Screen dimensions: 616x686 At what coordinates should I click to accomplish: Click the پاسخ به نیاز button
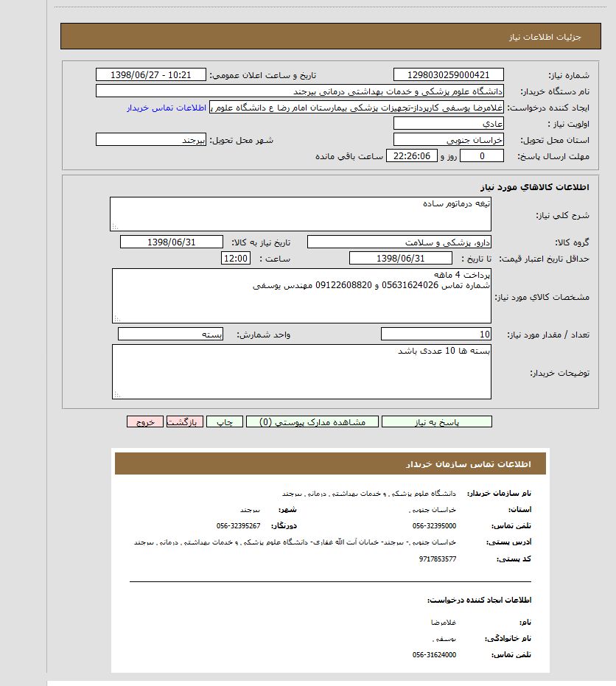pos(437,422)
